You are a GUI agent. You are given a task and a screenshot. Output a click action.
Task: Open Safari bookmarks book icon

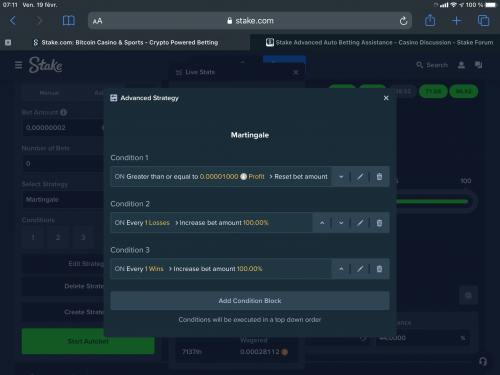[x=69, y=21]
